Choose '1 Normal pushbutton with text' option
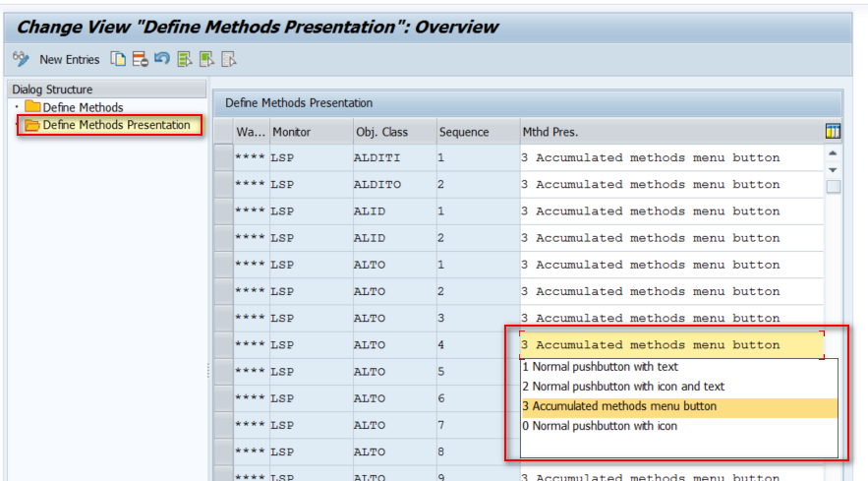 [x=679, y=367]
